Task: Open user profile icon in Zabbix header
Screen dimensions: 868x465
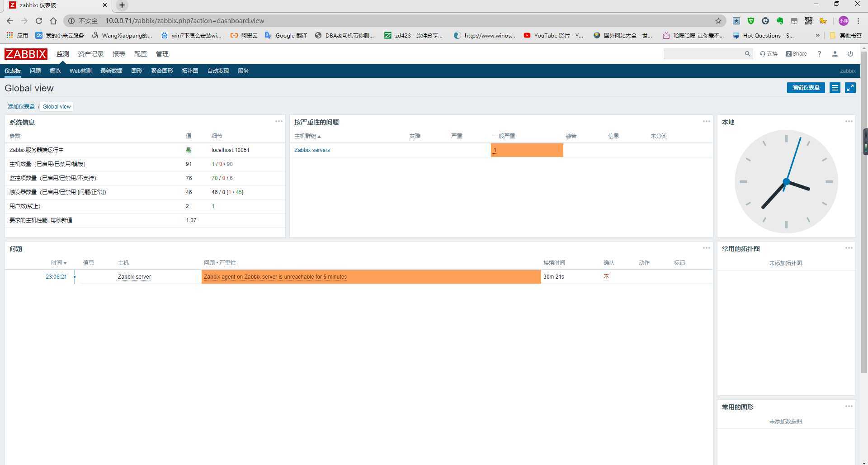Action: coord(835,54)
